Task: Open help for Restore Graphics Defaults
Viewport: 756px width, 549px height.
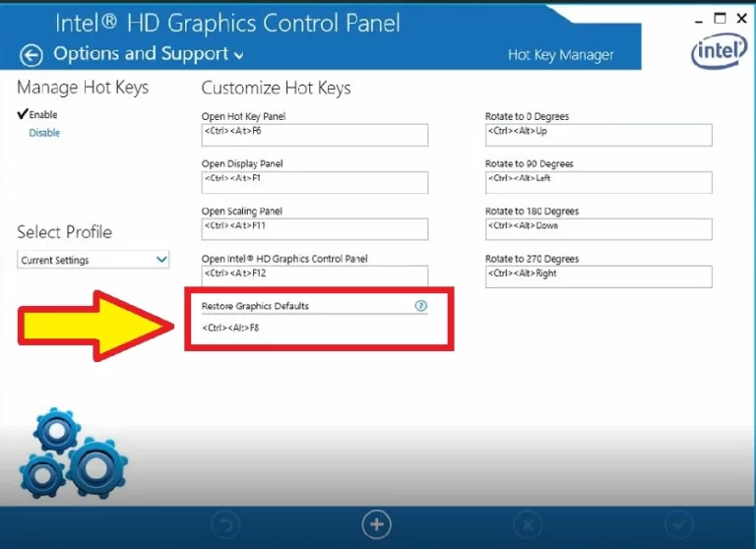Action: (x=420, y=306)
